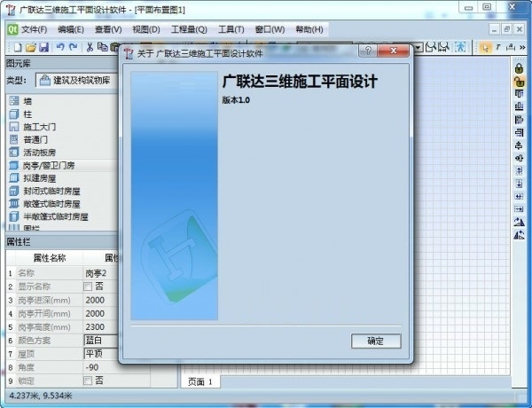
Task: Open the 类型 建筑及构筑物库 dropdown
Action: click(x=76, y=81)
